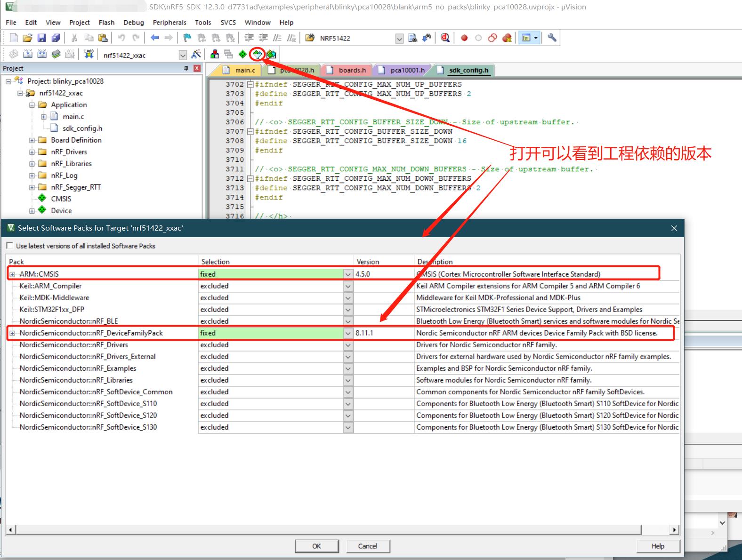The width and height of the screenshot is (742, 560).
Task: Rebuild all target files icon
Action: (x=42, y=54)
